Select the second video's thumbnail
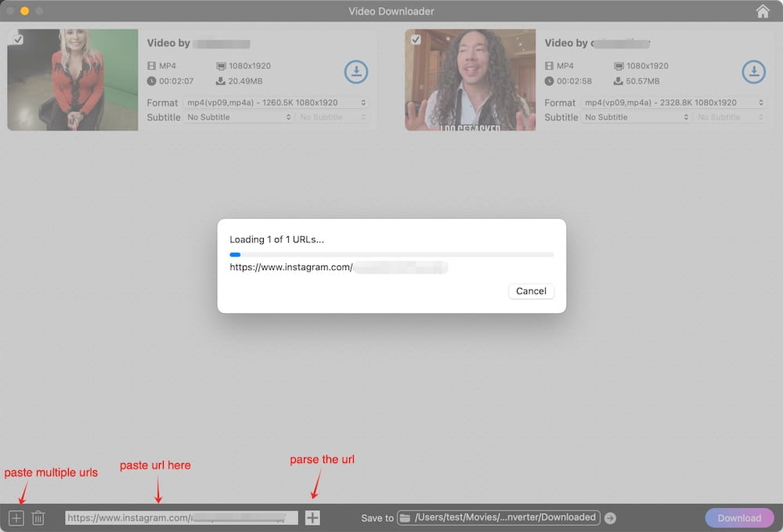This screenshot has width=783, height=532. click(471, 81)
